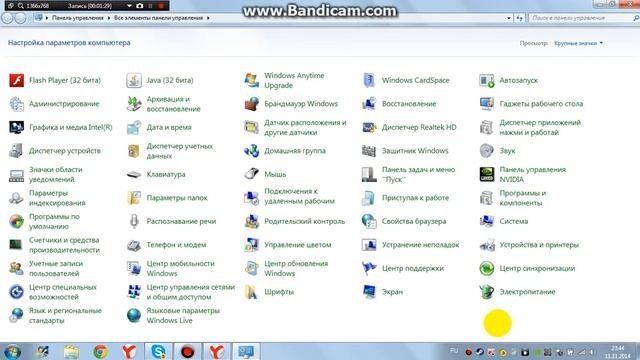Image resolution: width=640 pixels, height=360 pixels.
Task: Click the Восстановление icon
Action: tap(369, 104)
